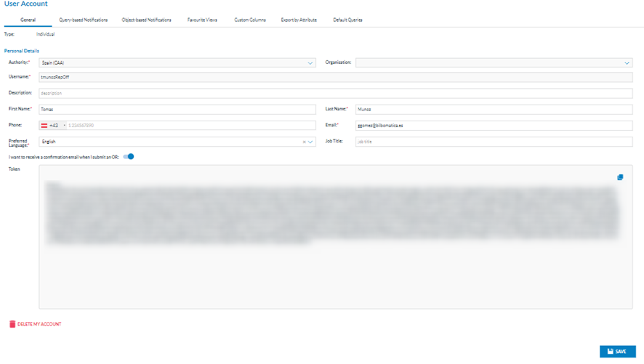Click the Austrian flag in Phone field
The width and height of the screenshot is (644, 364).
coord(44,126)
